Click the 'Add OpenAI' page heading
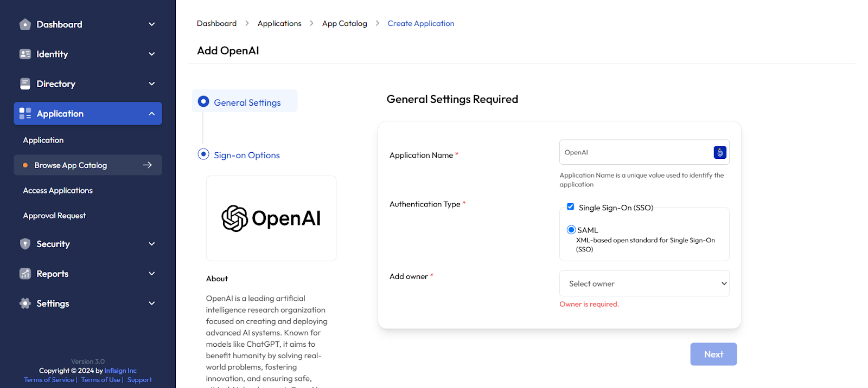This screenshot has height=388, width=868. [x=228, y=50]
